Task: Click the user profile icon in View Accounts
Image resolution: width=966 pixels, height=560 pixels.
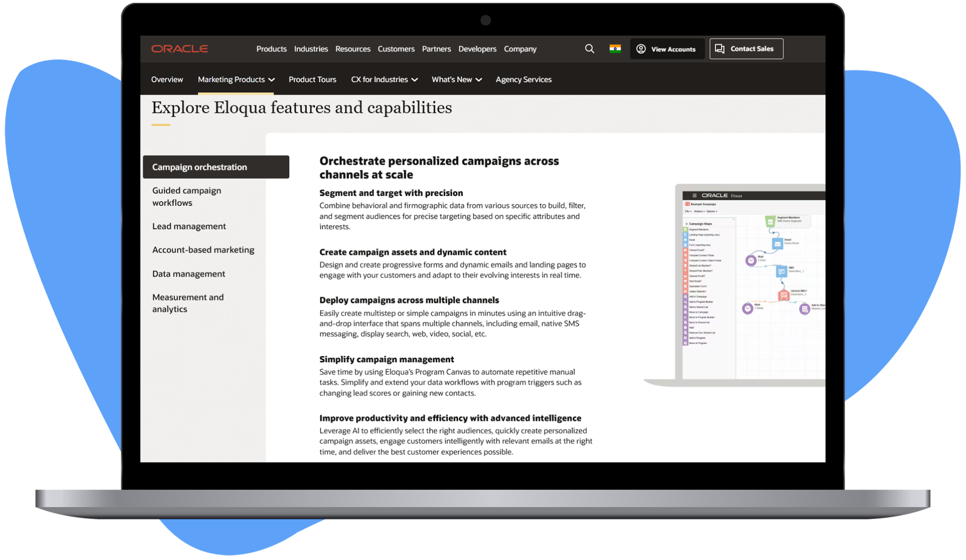Action: (x=641, y=49)
